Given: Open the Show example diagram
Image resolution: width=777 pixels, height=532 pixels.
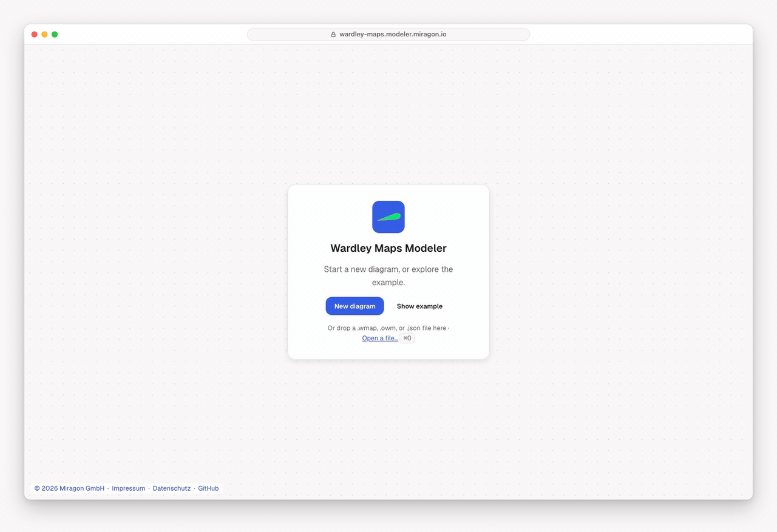Looking at the screenshot, I should coord(419,306).
